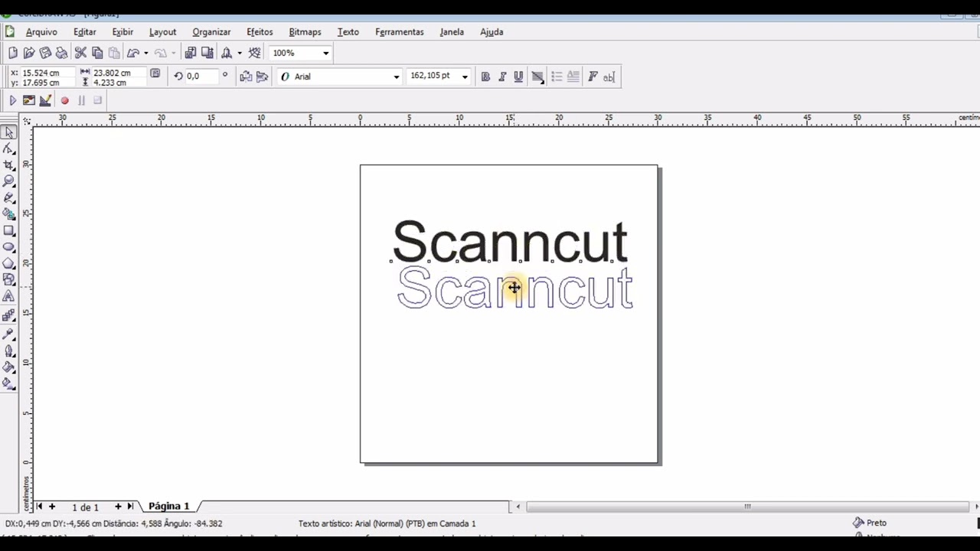Open the Arial font list dropdown
980x551 pixels.
tap(396, 77)
